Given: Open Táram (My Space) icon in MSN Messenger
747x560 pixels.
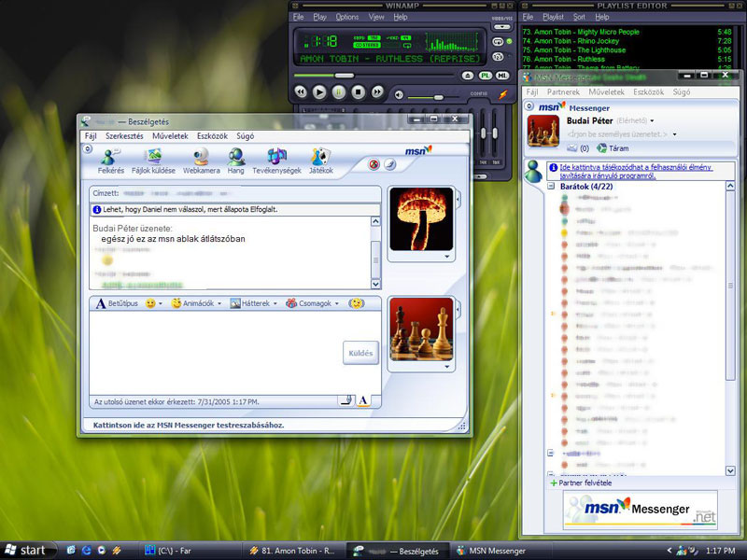Looking at the screenshot, I should point(613,148).
